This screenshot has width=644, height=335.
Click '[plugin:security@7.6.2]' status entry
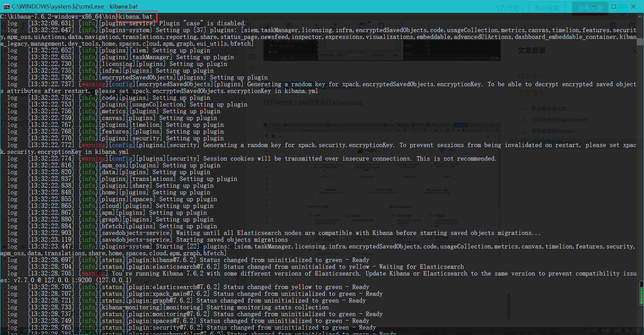(164, 328)
